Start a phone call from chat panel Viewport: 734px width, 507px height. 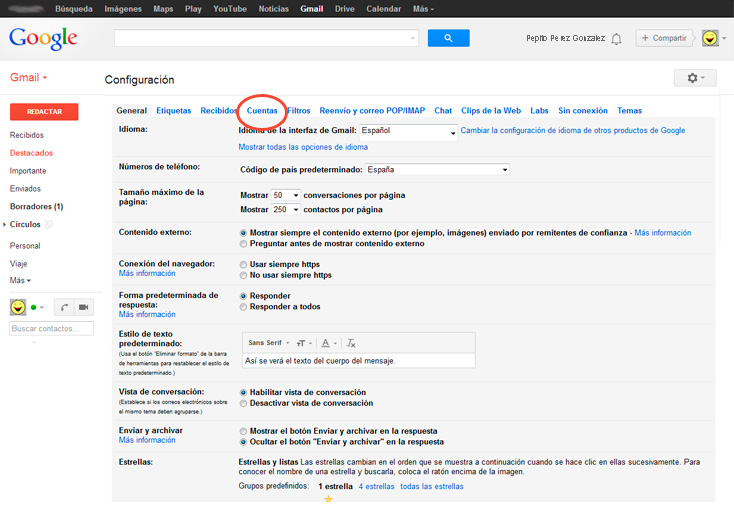click(x=64, y=307)
